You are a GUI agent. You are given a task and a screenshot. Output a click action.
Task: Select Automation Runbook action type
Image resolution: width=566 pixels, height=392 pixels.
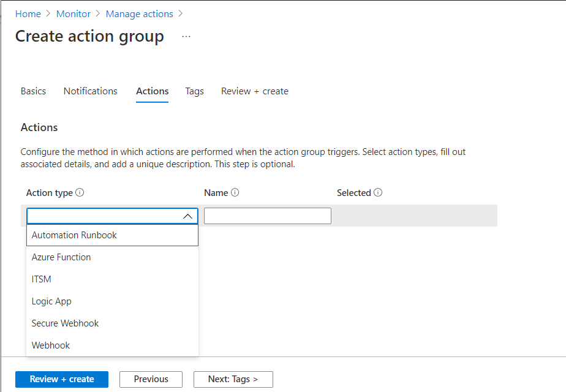point(112,235)
